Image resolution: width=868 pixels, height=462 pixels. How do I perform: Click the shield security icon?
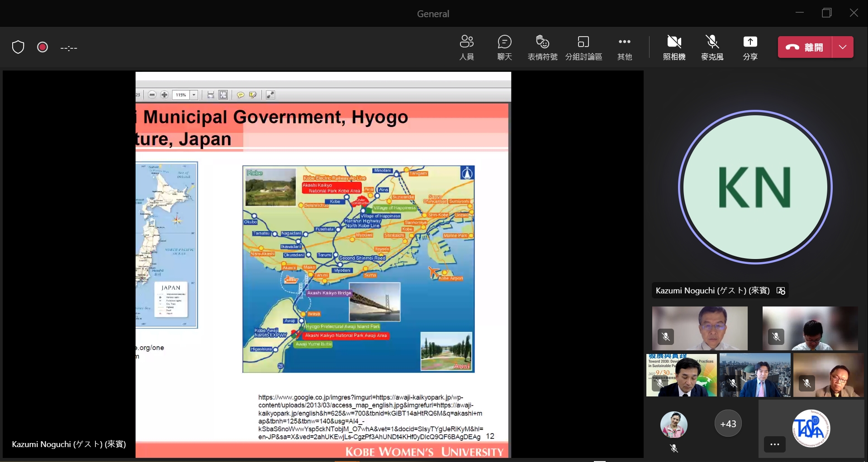(18, 47)
